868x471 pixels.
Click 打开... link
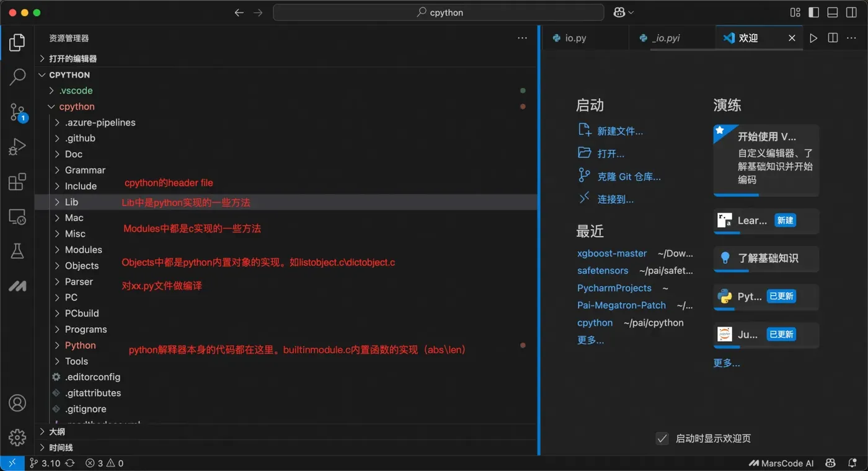[x=601, y=154]
